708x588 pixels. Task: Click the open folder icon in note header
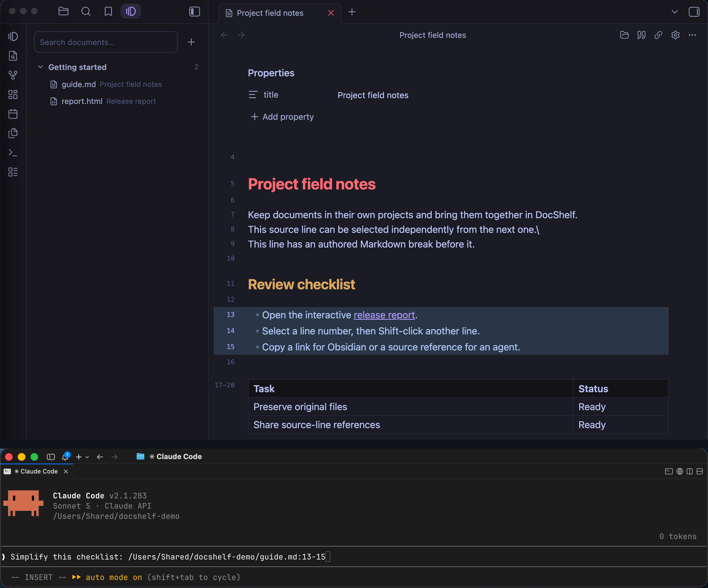coord(624,35)
